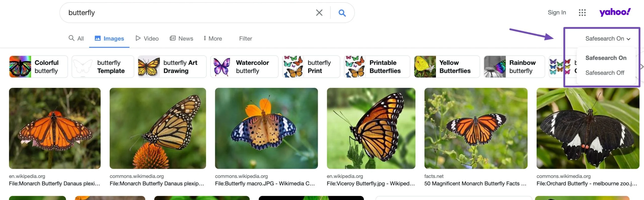
Task: Click the blue search magnifier icon
Action: (342, 13)
